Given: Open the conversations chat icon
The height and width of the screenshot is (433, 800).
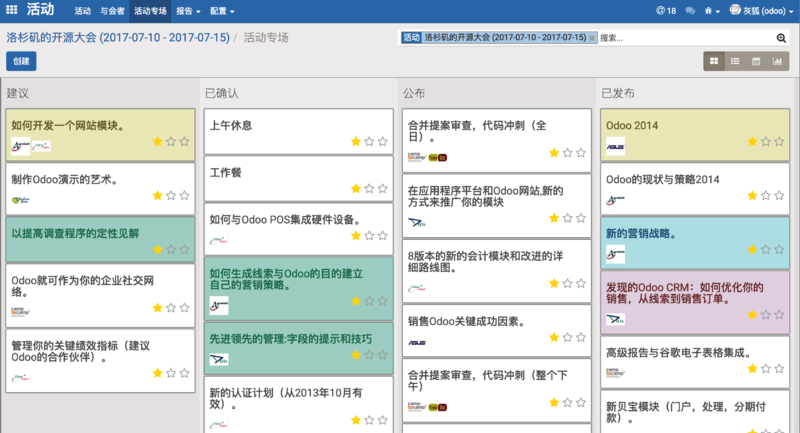Looking at the screenshot, I should point(690,11).
